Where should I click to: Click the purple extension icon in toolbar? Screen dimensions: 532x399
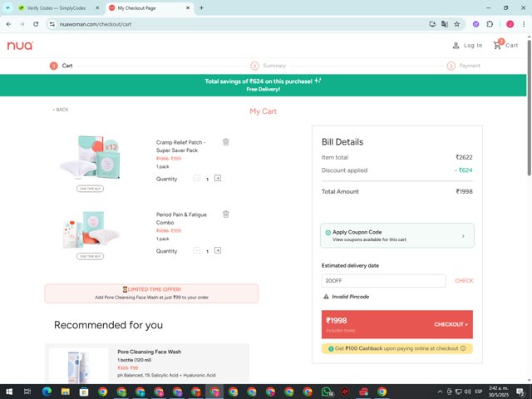point(475,24)
